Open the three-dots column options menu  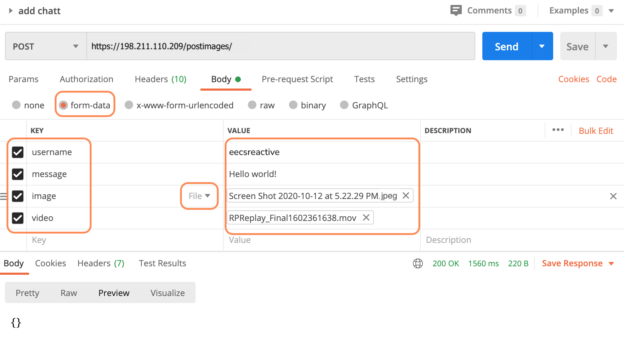coord(558,130)
